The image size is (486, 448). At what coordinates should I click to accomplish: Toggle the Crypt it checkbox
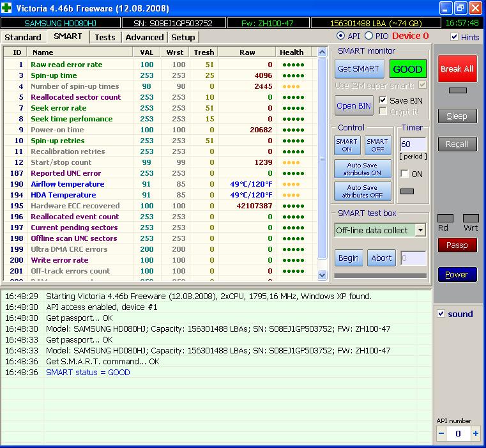coord(383,111)
